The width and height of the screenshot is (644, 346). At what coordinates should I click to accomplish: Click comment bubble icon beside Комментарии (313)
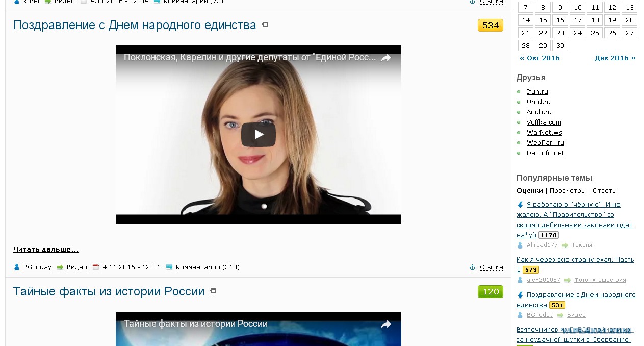pos(169,267)
